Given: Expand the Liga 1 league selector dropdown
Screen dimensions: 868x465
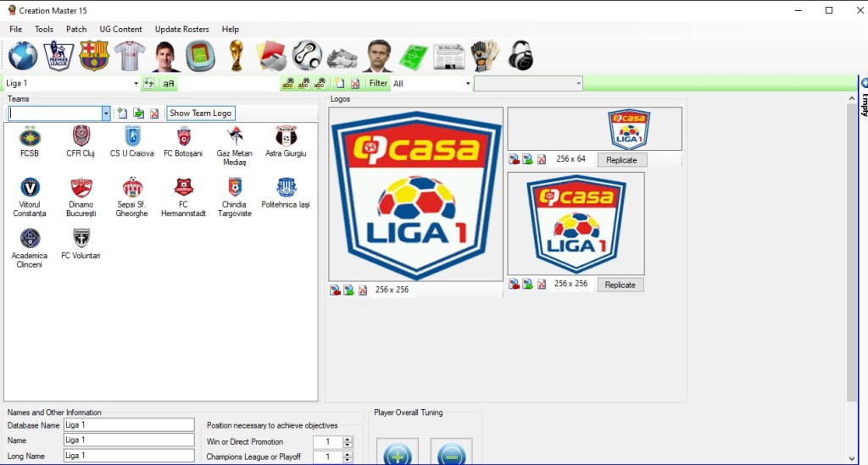Looking at the screenshot, I should tap(136, 84).
